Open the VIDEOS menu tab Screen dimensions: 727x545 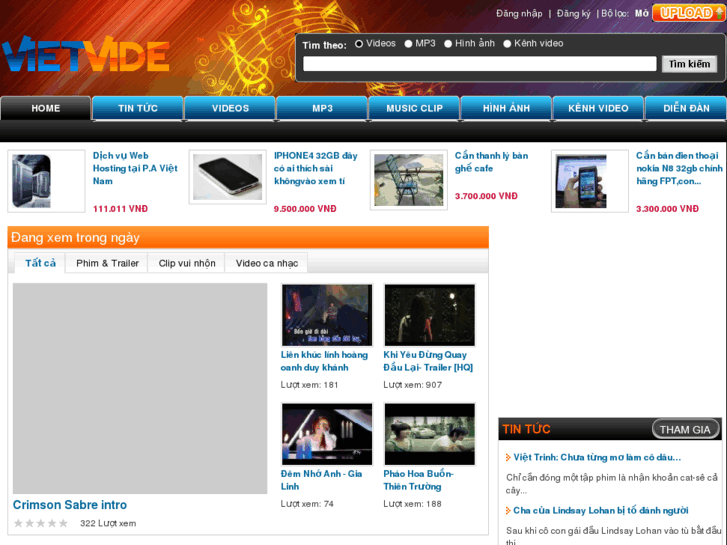[230, 109]
